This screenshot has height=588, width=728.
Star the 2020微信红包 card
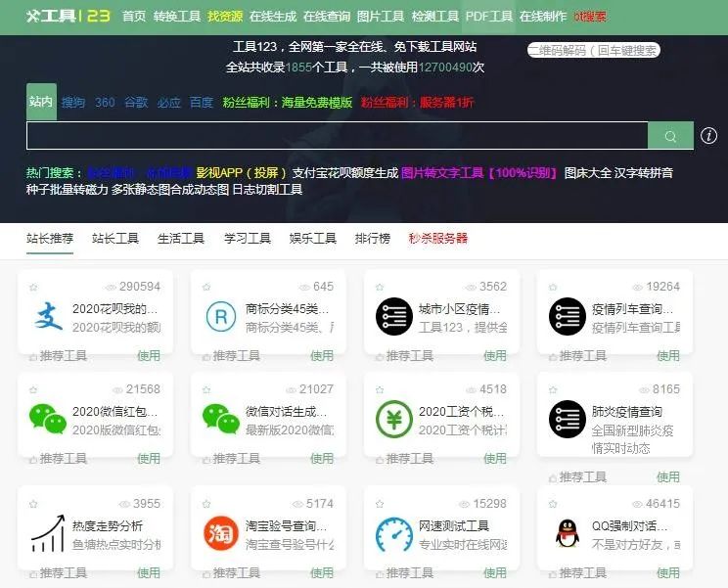[33, 389]
